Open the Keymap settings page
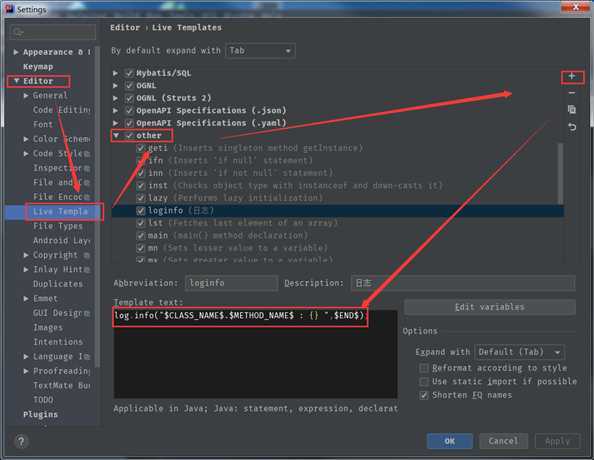This screenshot has height=460, width=594. [x=38, y=67]
